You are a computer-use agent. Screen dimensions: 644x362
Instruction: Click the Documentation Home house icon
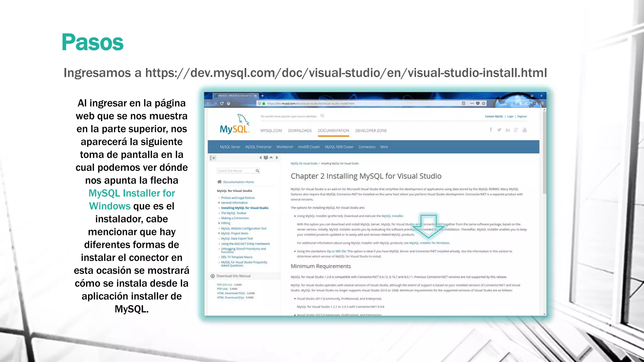[x=219, y=182]
